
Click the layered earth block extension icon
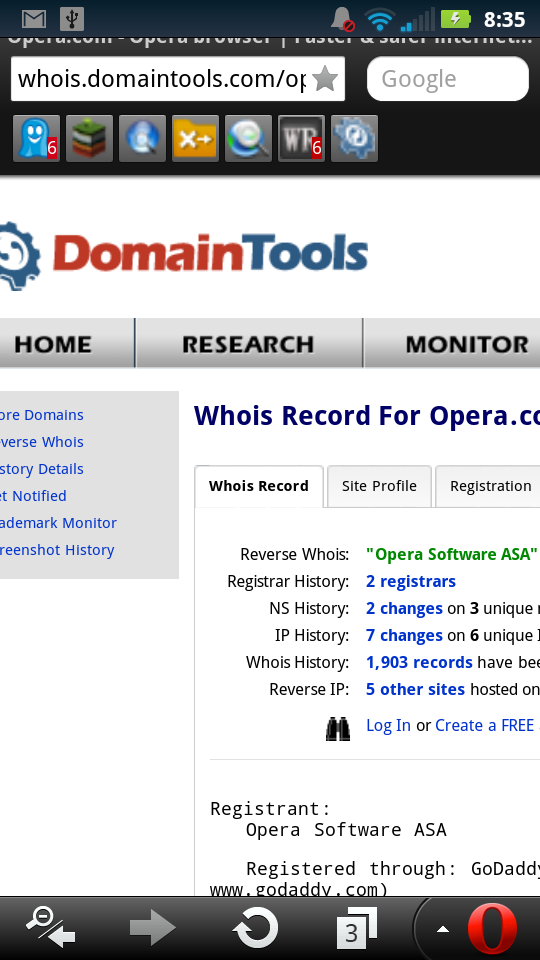click(x=89, y=138)
